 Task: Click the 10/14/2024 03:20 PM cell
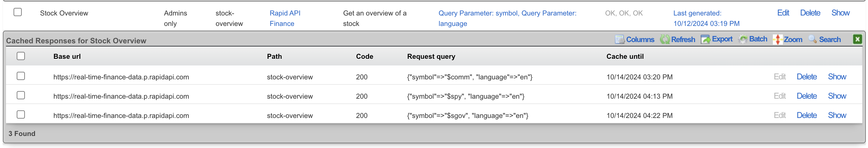[x=639, y=77]
